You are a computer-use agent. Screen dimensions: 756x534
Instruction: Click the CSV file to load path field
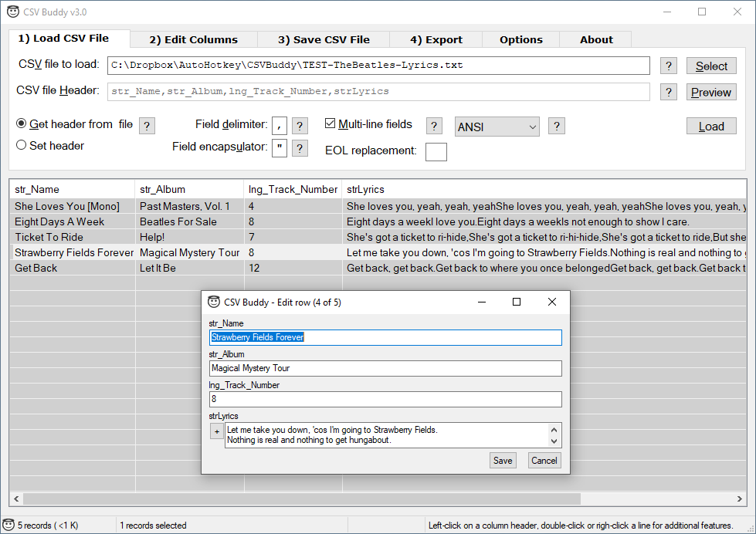378,66
